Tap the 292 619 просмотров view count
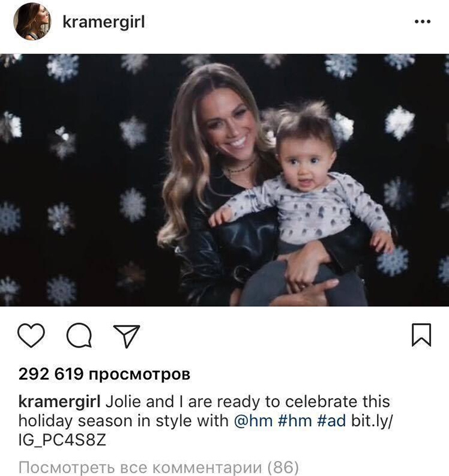 tap(104, 374)
